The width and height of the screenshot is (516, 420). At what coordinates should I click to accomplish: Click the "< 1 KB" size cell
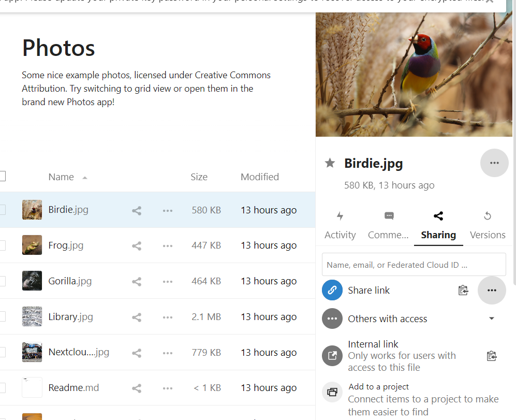(207, 388)
